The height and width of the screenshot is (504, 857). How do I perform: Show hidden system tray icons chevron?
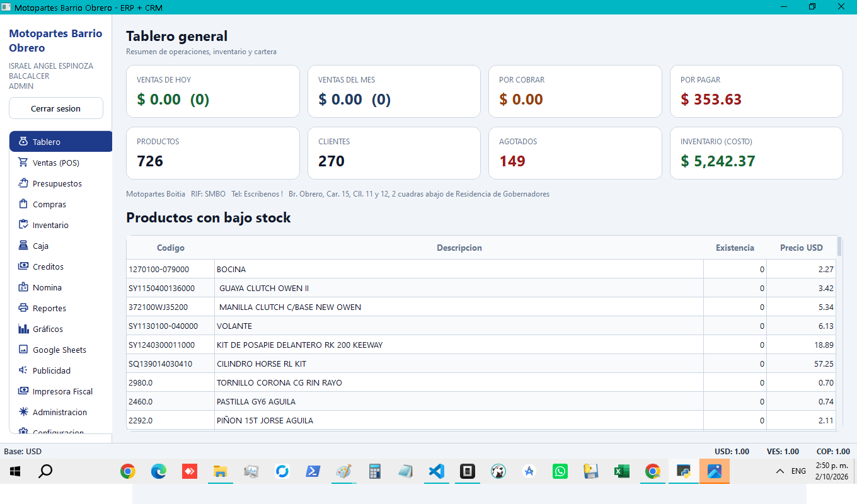pyautogui.click(x=779, y=471)
